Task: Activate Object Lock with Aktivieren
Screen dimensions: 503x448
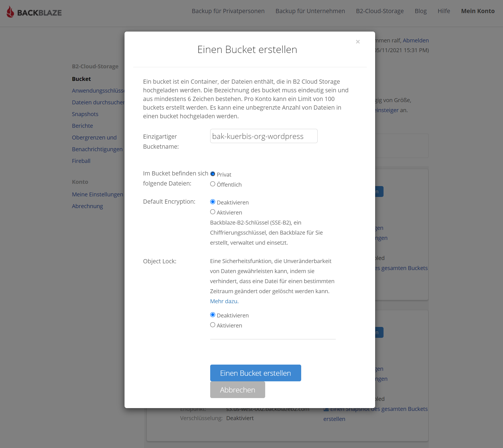Action: click(x=213, y=325)
